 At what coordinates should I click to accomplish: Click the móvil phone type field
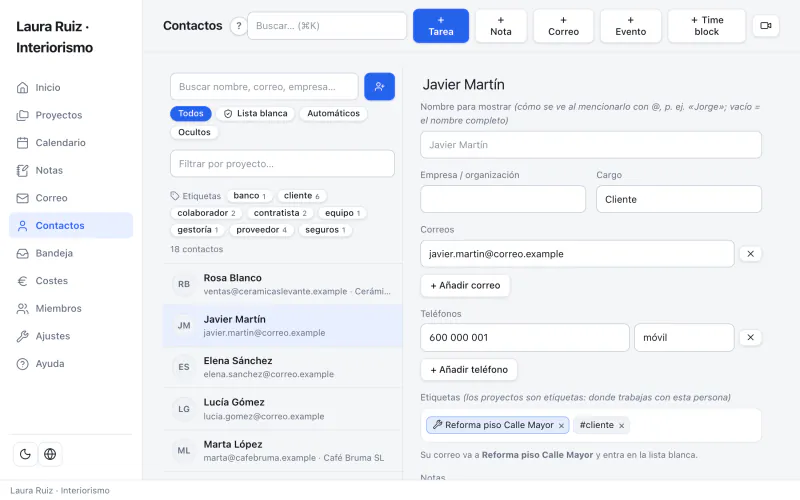coord(684,337)
